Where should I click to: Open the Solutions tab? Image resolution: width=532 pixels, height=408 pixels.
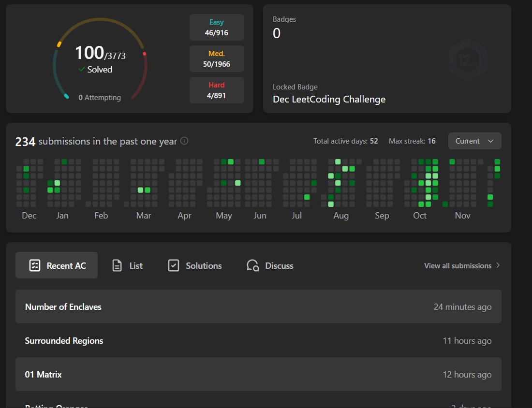(195, 265)
